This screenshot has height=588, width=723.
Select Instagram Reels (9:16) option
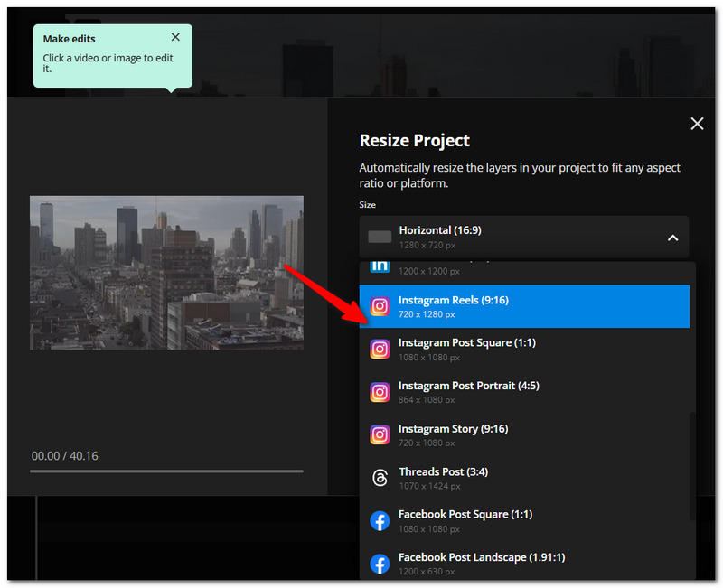[x=524, y=306]
